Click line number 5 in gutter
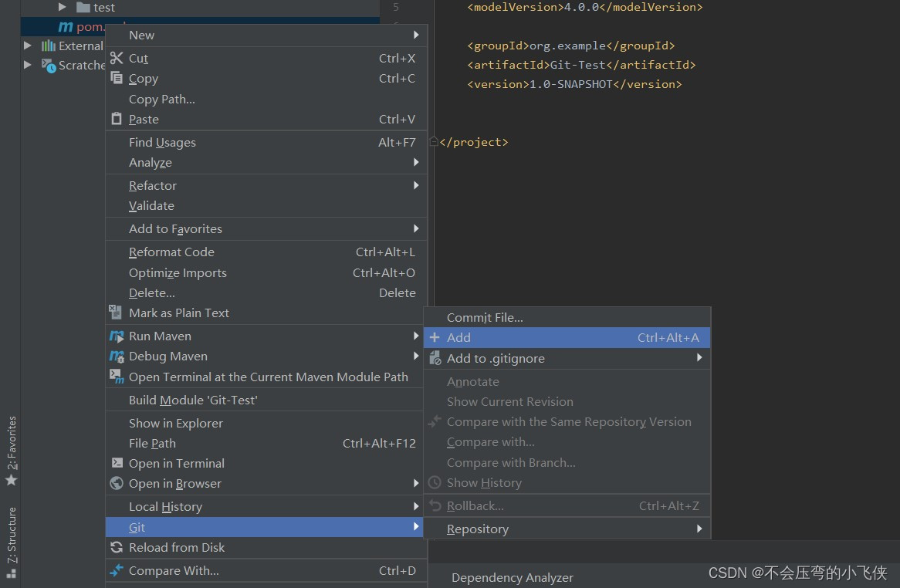This screenshot has height=588, width=900. click(396, 7)
